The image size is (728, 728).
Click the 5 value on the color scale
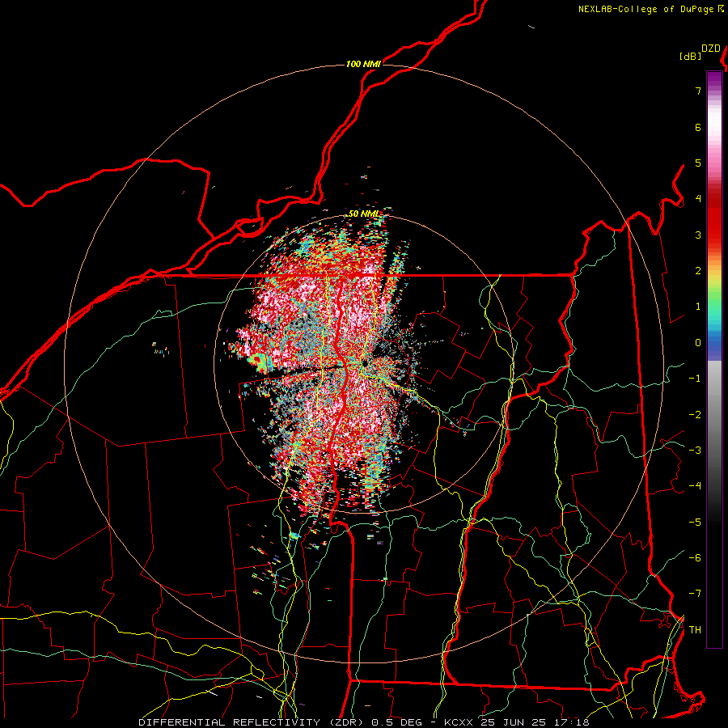[x=698, y=163]
